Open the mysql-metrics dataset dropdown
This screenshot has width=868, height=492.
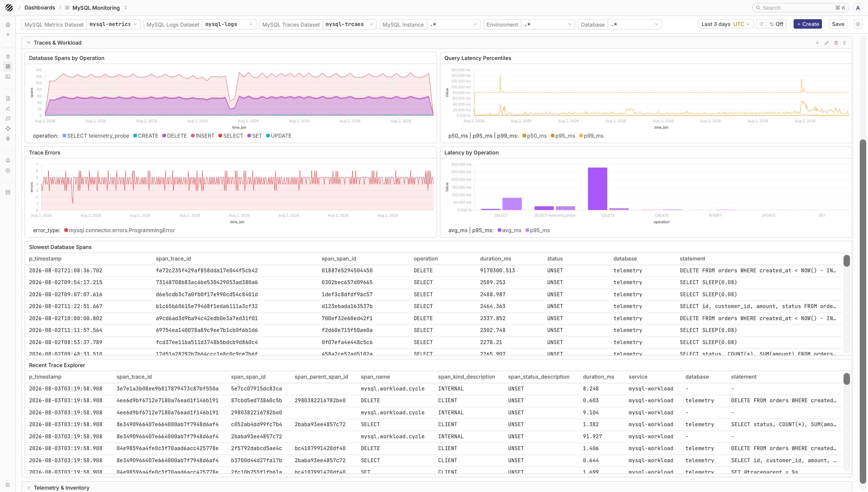point(113,24)
